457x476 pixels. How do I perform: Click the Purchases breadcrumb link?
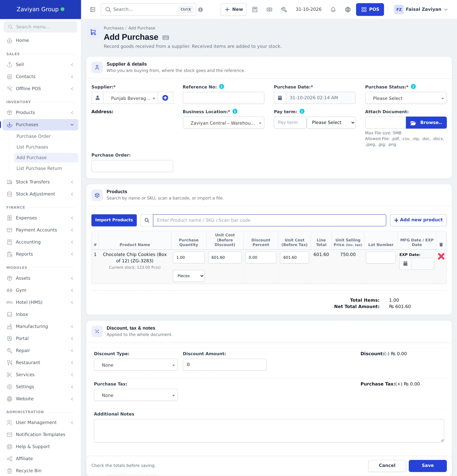pyautogui.click(x=114, y=28)
